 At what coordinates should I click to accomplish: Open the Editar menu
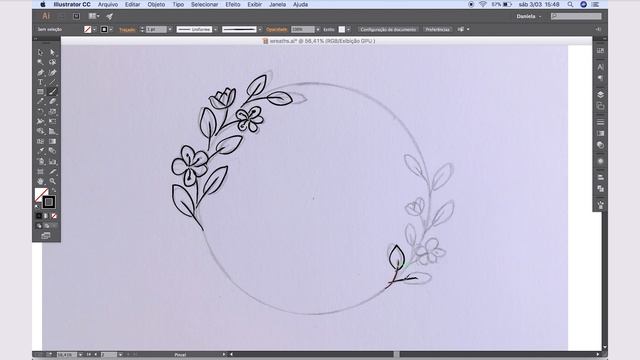(132, 4)
